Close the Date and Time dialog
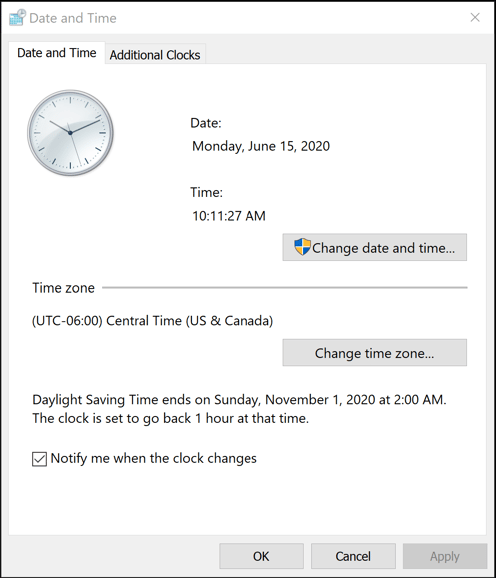496x578 pixels. pyautogui.click(x=475, y=17)
